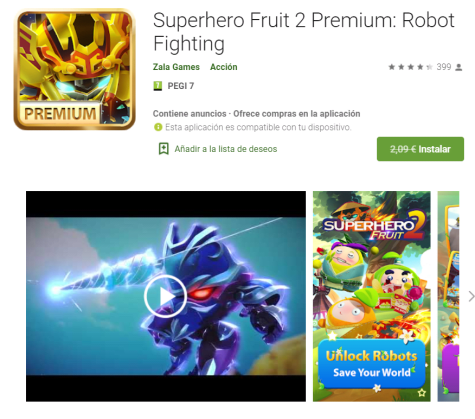Click the 2,09 € Instalar button
This screenshot has width=475, height=419.
420,149
